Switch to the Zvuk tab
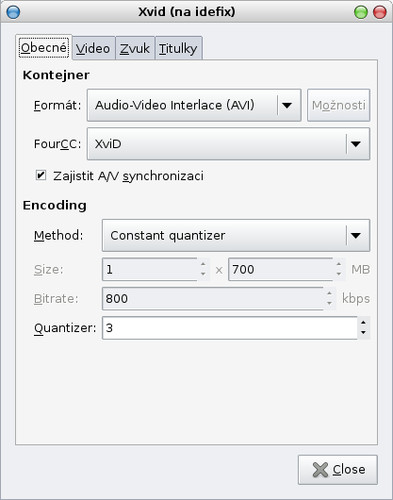Viewport: 393px width, 500px height. 135,49
